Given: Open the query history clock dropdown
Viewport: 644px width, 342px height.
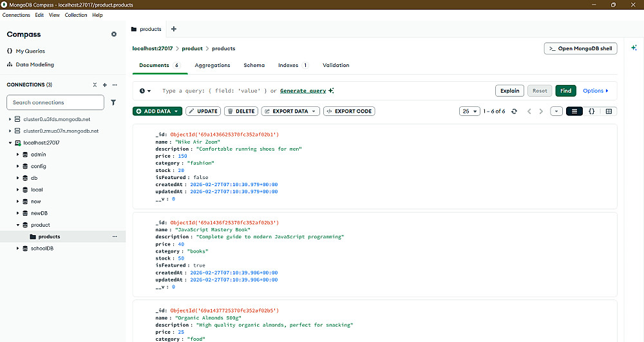Looking at the screenshot, I should pyautogui.click(x=146, y=91).
